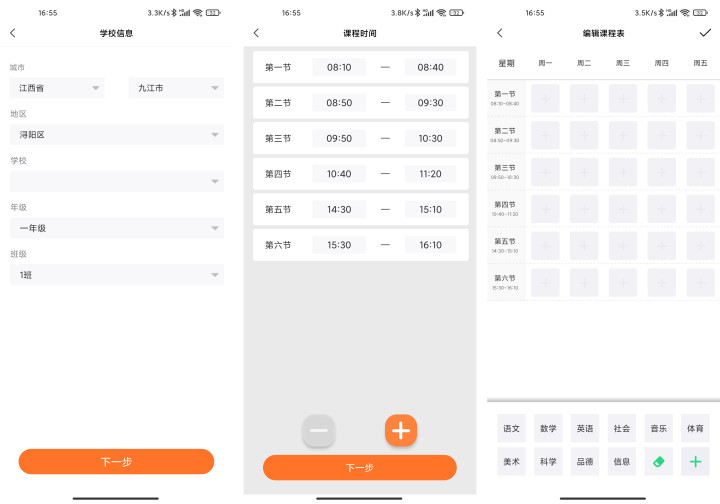The image size is (720, 504).
Task: Pick the 科学 subject chip
Action: [548, 461]
